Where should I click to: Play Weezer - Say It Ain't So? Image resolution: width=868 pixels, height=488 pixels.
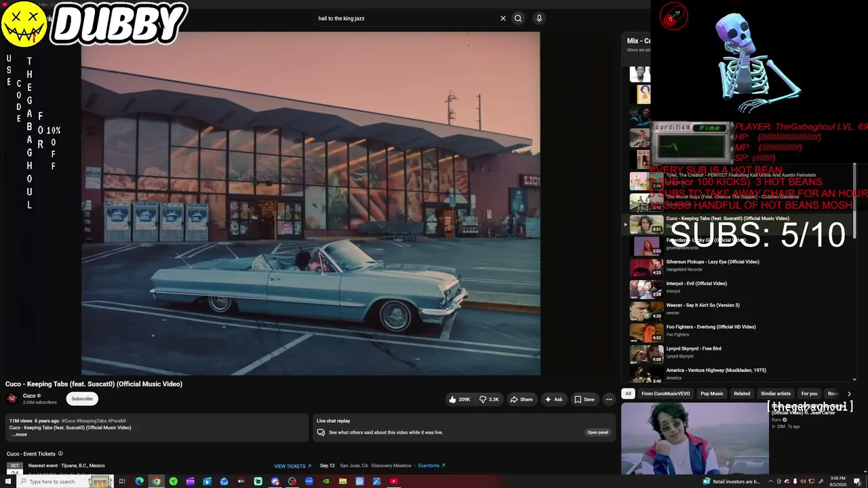[739, 310]
